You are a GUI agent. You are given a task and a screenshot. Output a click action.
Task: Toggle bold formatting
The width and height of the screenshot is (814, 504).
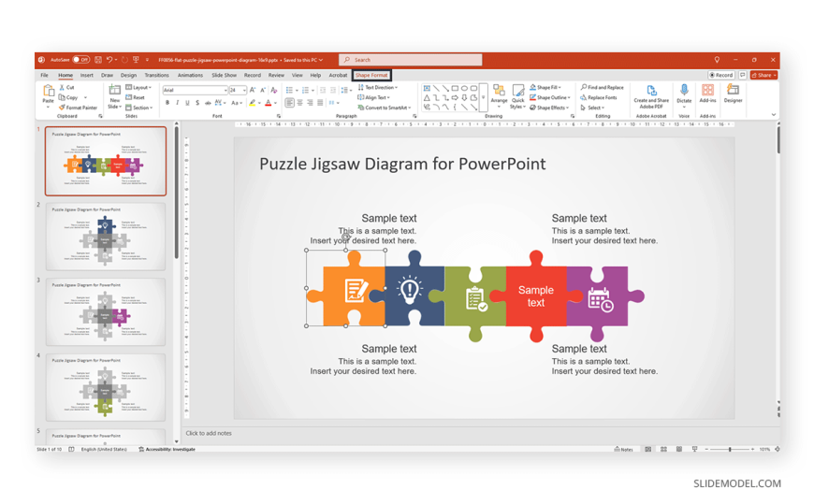click(167, 103)
